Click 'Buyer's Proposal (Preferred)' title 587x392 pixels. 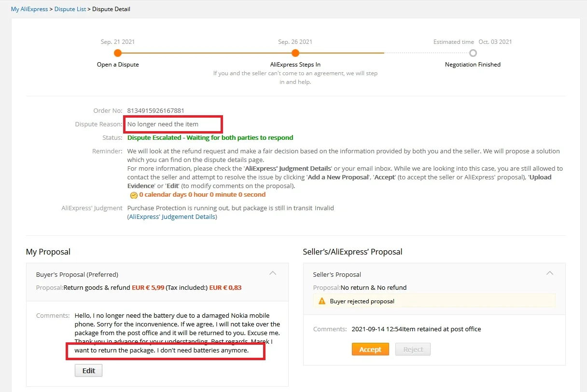(77, 275)
